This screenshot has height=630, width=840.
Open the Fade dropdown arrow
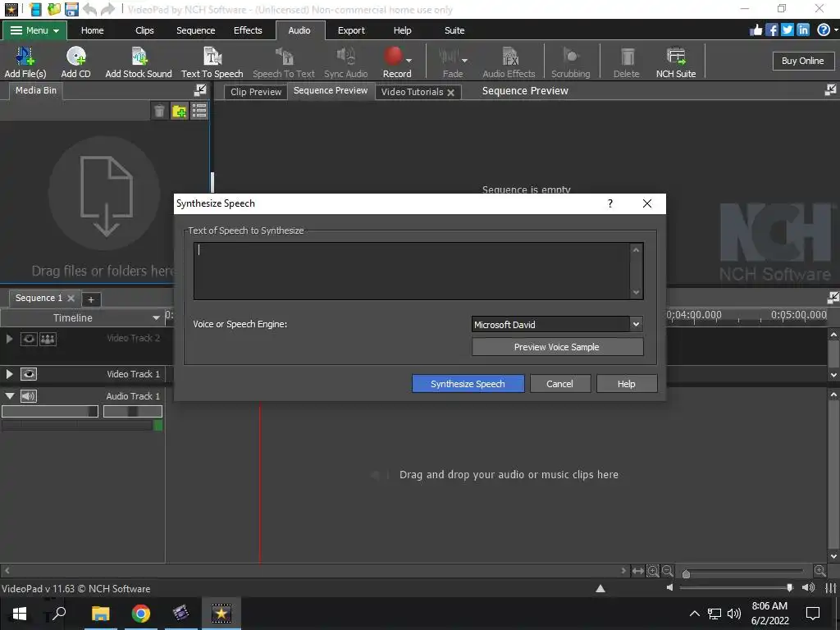tap(464, 60)
